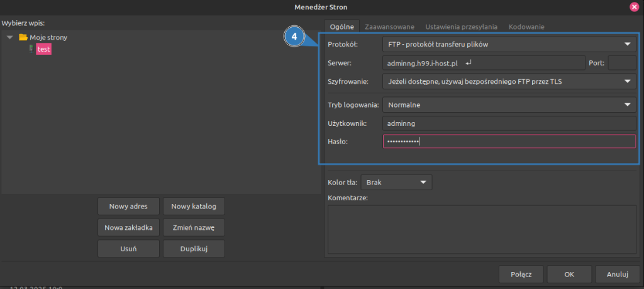Click the Użytkownik field
Viewport: 644px width, 289px height.
509,123
